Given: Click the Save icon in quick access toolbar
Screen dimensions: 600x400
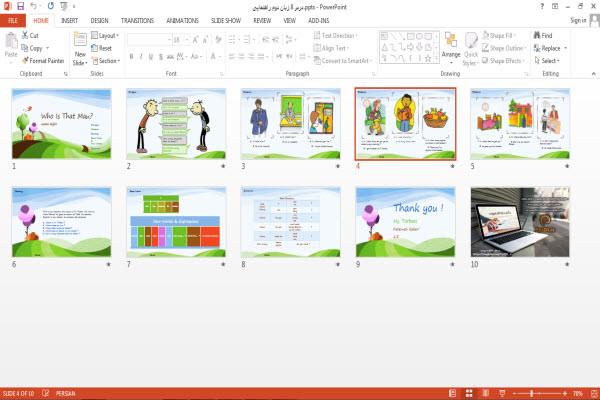Looking at the screenshot, I should 21,6.
